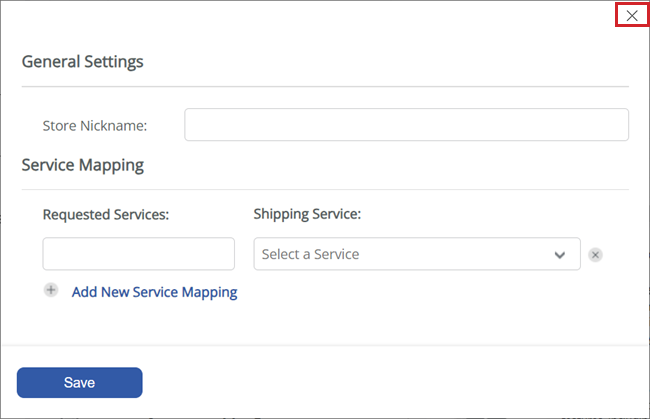The image size is (650, 419).
Task: Save the store settings
Action: click(80, 383)
